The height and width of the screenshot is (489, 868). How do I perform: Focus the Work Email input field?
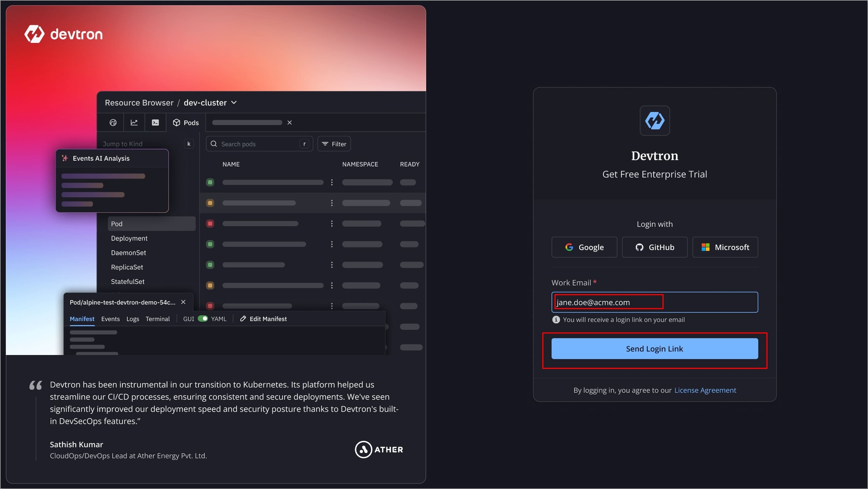pyautogui.click(x=654, y=302)
